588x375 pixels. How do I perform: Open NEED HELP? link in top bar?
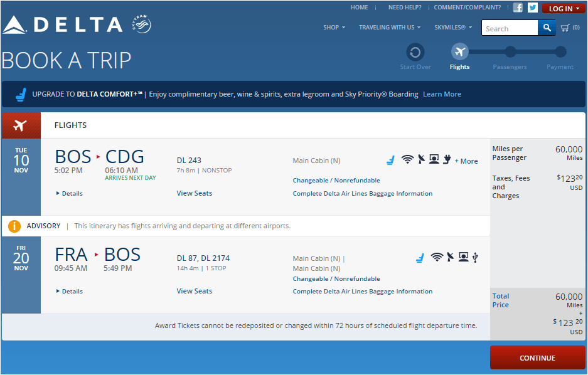[x=405, y=8]
